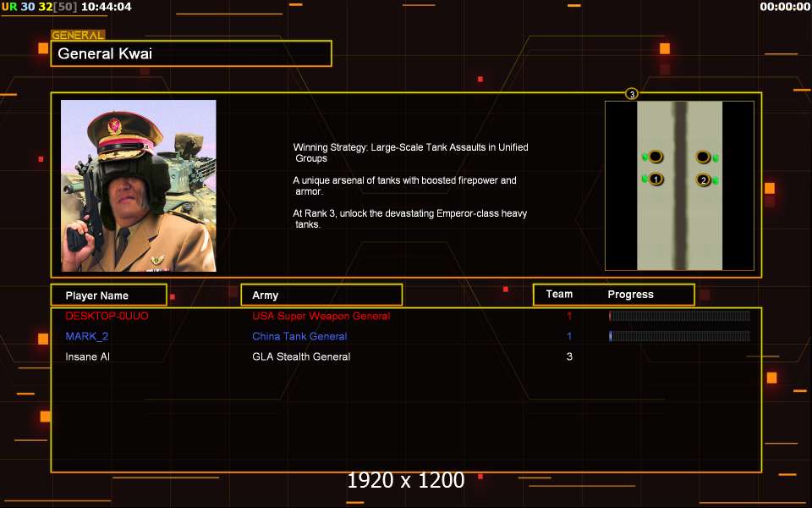The height and width of the screenshot is (508, 812).
Task: Select player Insane AI
Action: [87, 356]
